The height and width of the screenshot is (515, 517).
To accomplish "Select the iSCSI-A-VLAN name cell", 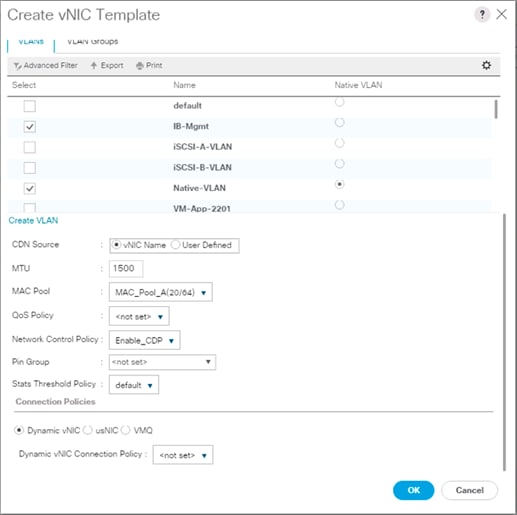I will [x=203, y=147].
